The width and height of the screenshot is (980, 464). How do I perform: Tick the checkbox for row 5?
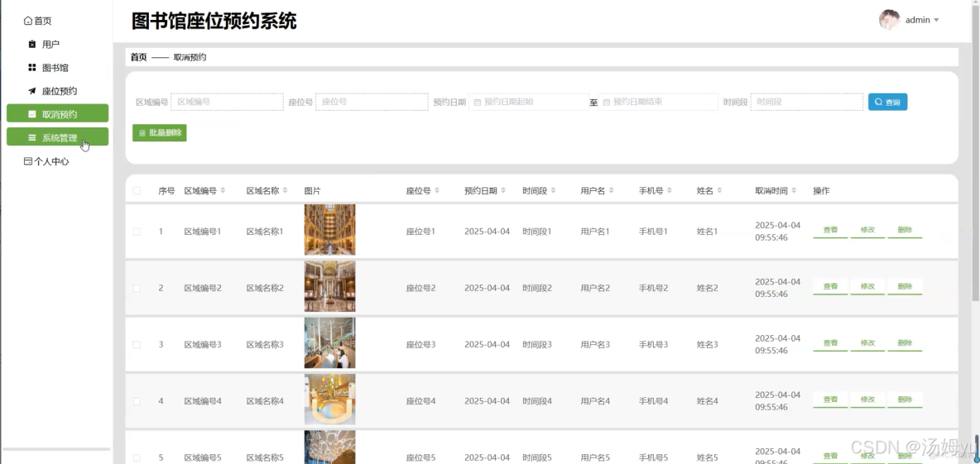coord(137,457)
